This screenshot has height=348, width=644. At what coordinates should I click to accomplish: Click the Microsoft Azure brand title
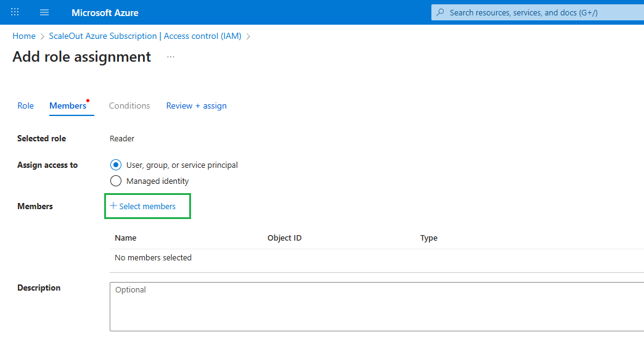pyautogui.click(x=105, y=13)
